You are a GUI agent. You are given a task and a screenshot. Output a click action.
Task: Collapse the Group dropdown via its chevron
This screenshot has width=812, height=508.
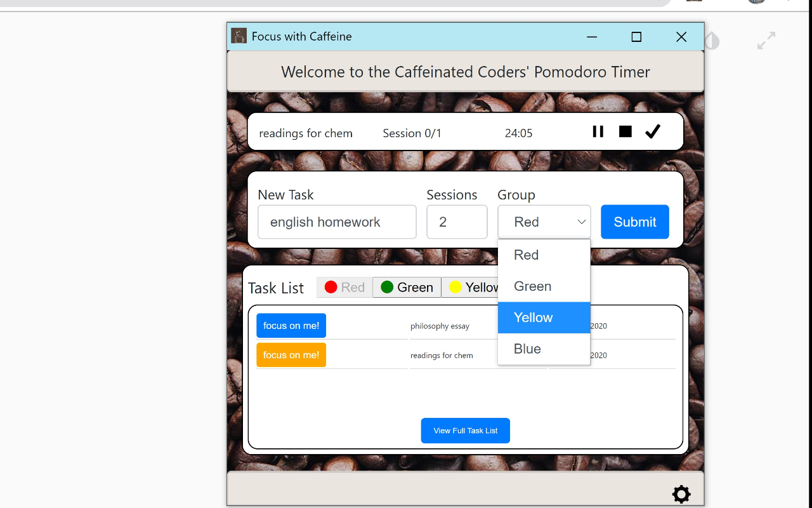[581, 222]
